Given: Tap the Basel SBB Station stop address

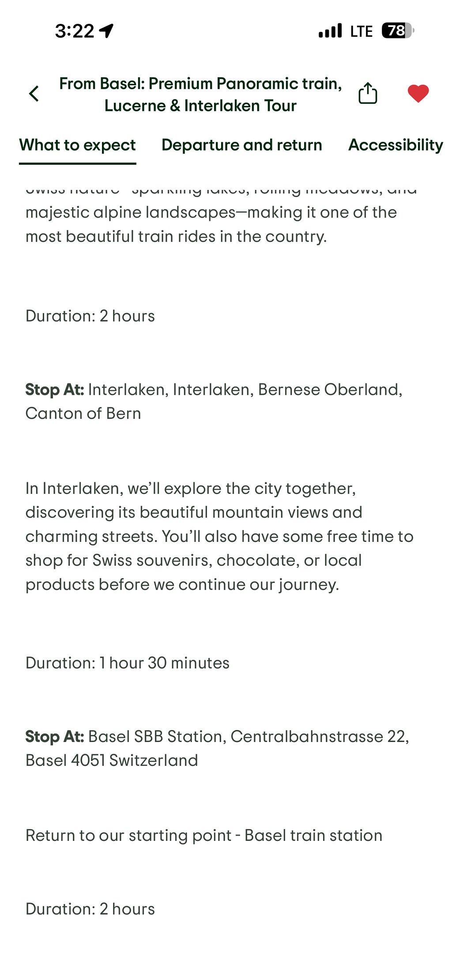Looking at the screenshot, I should 217,748.
